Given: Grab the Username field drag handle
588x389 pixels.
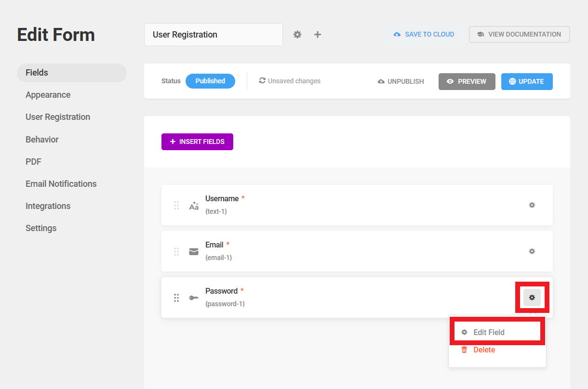Looking at the screenshot, I should 176,206.
